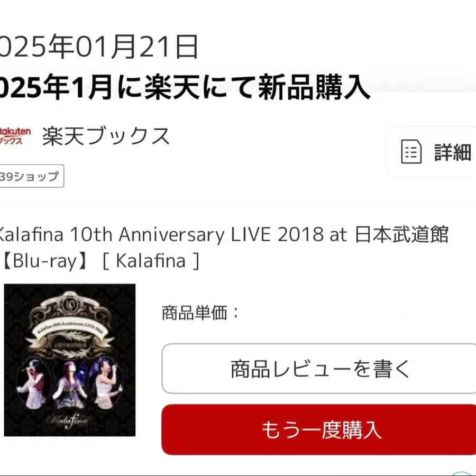This screenshot has width=476, height=476.
Task: Click the Kalafina script logo on cover
Action: point(67,421)
